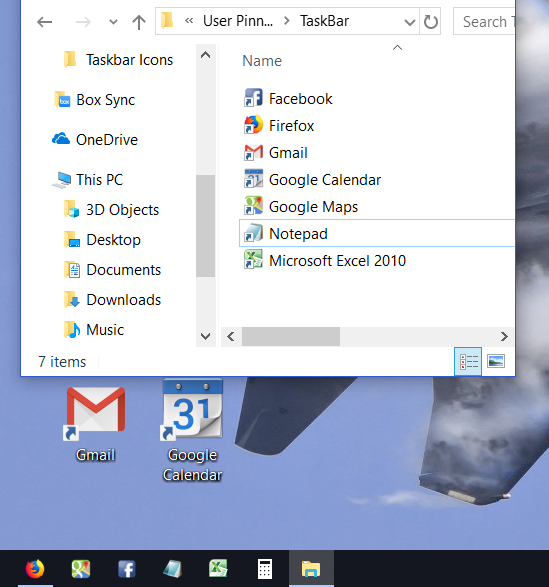Open the recent locations dropdown chevron
Image resolution: width=549 pixels, height=587 pixels.
pos(113,22)
